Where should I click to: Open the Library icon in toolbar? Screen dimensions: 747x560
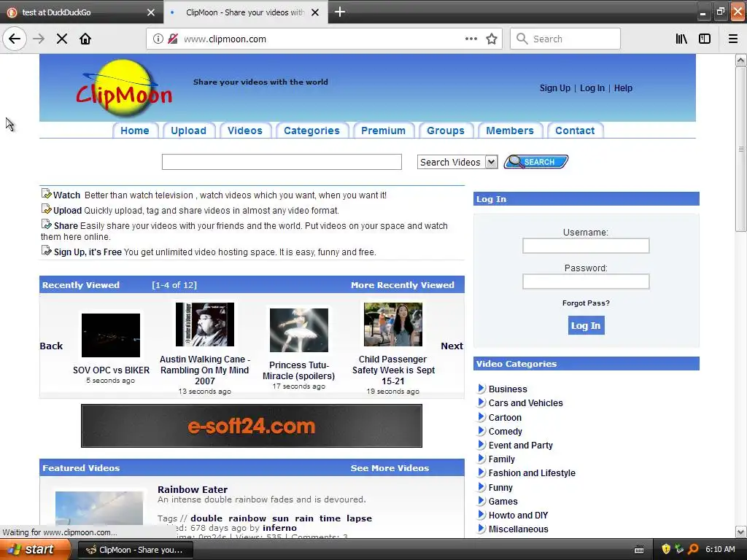click(681, 39)
